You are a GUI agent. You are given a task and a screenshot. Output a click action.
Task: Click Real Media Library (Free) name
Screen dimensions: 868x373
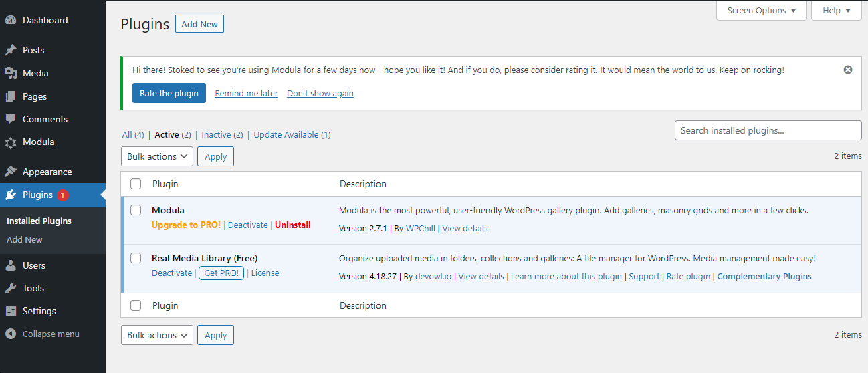coord(205,258)
